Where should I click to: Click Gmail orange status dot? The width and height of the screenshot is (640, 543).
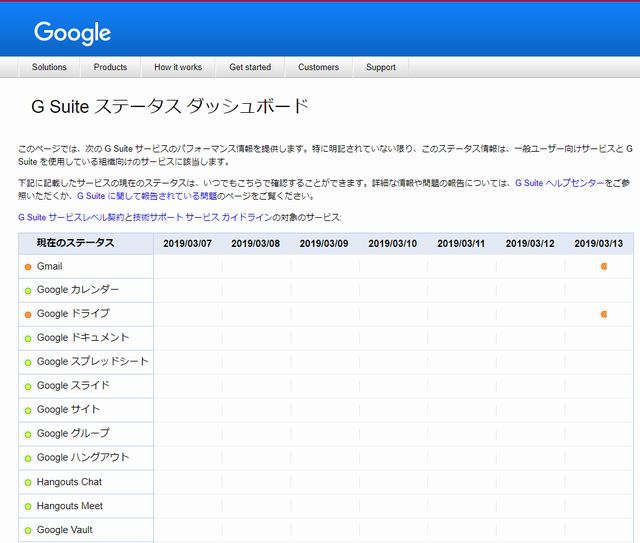point(28,267)
